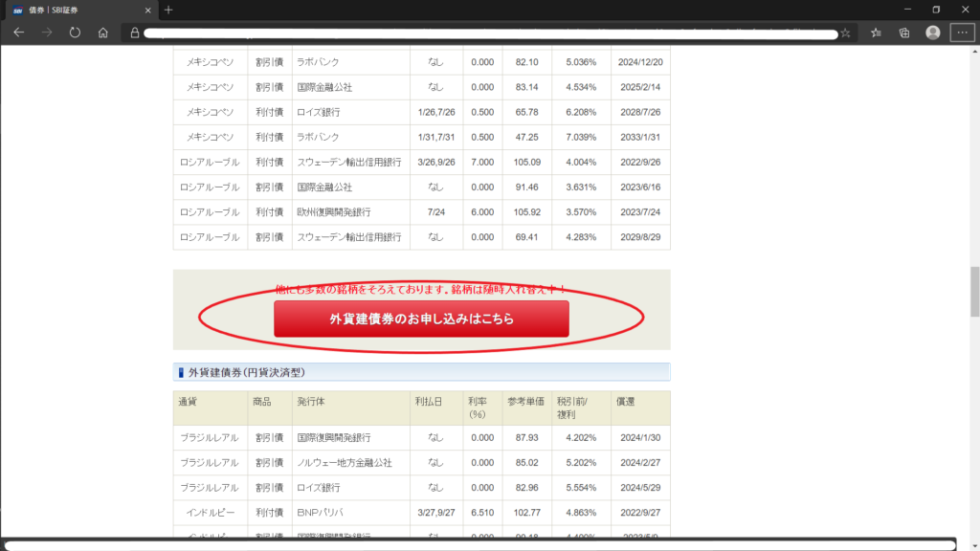Click the browser back arrow
Screen dimensions: 980x551
coord(19,33)
